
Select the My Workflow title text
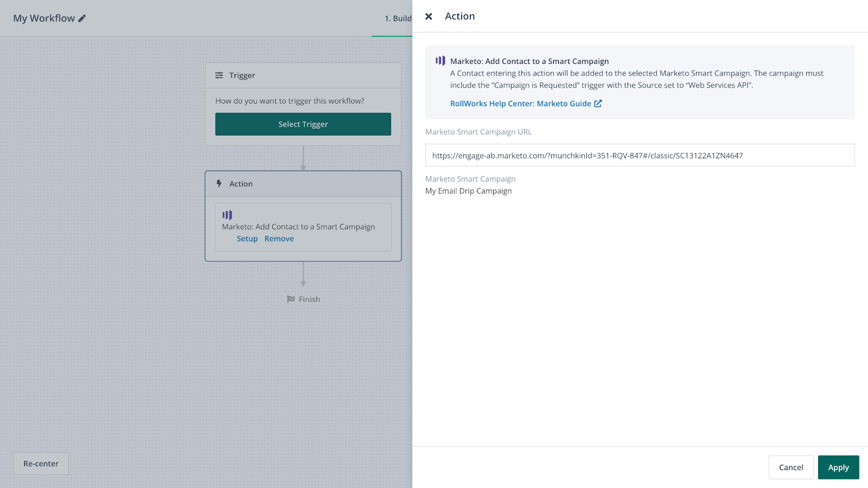44,18
